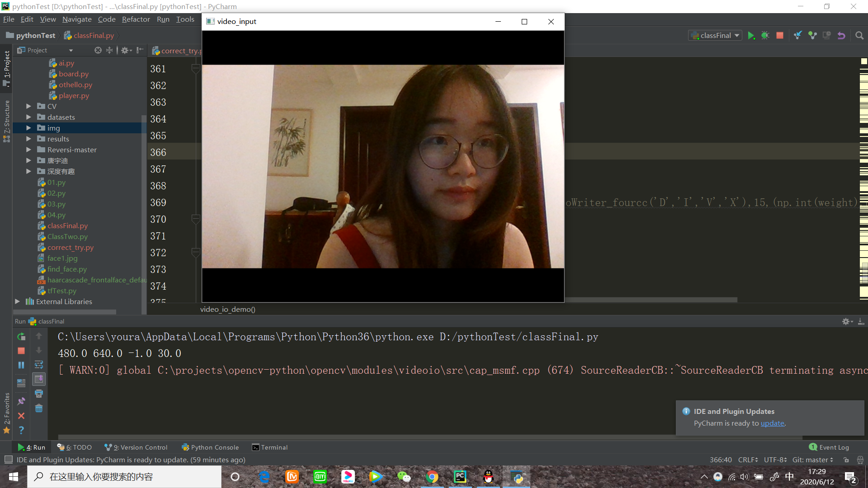Click the editor horizontal scrollbar
This screenshot has height=488, width=868.
tap(651, 300)
